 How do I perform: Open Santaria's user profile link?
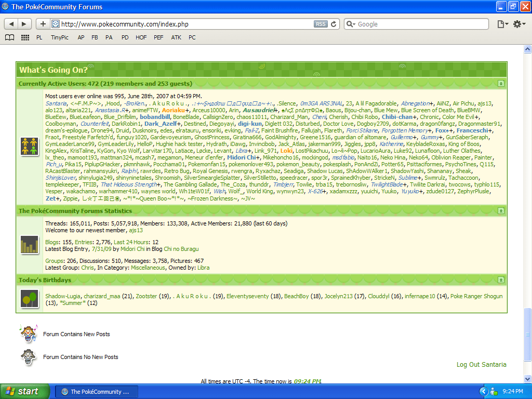[56, 103]
